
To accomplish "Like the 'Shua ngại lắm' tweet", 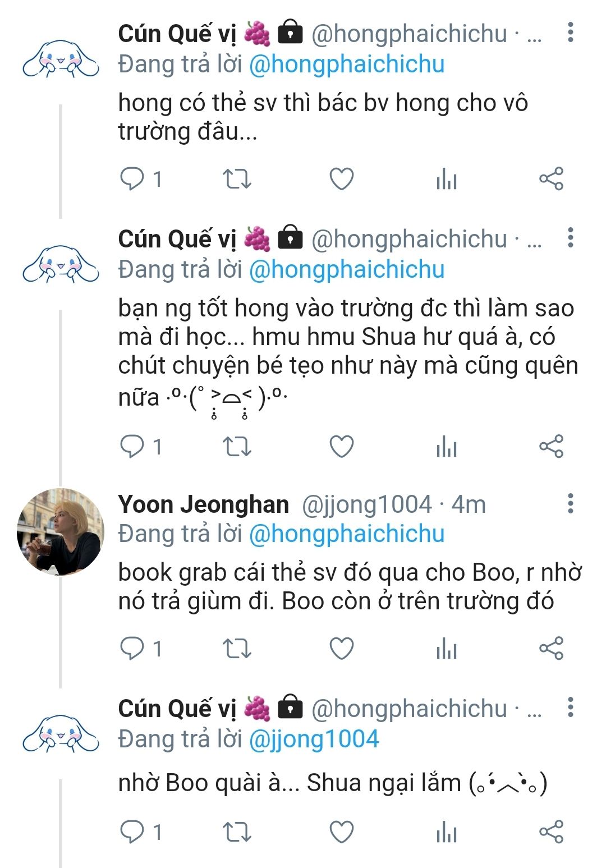I will [x=341, y=832].
